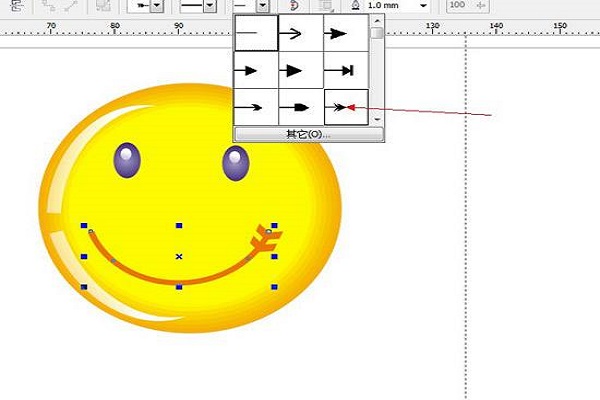Viewport: 600px width, 400px height.
Task: Click the outline width 1.0 mm field
Action: pos(390,6)
